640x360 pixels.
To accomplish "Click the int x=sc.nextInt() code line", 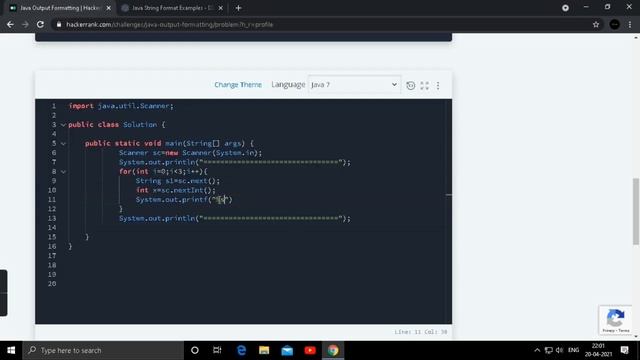I will pos(176,190).
